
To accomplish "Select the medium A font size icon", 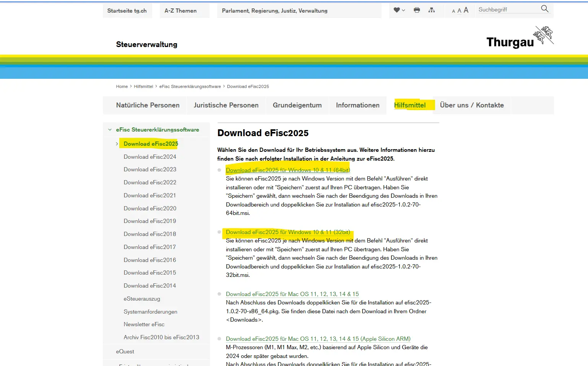I will [x=459, y=10].
